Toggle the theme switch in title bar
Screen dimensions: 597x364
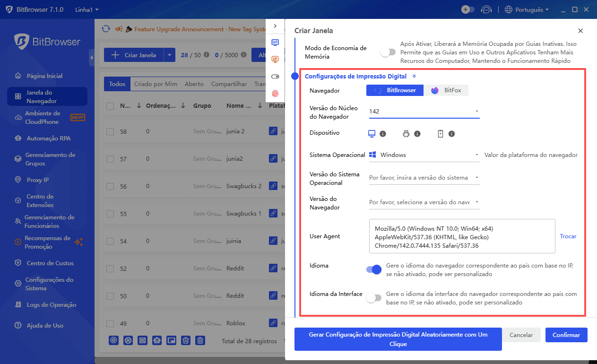click(467, 9)
